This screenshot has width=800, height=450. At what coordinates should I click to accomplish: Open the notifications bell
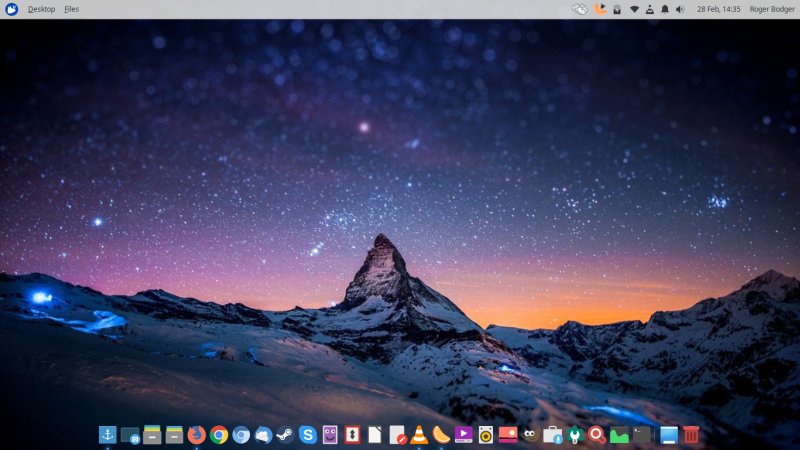(665, 9)
